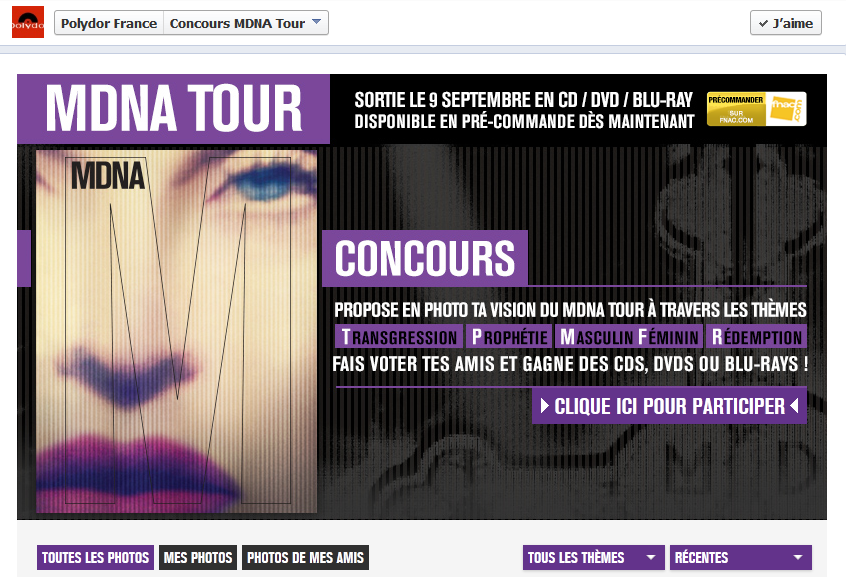
Task: Switch to Photos de mes amis tab
Action: point(305,558)
